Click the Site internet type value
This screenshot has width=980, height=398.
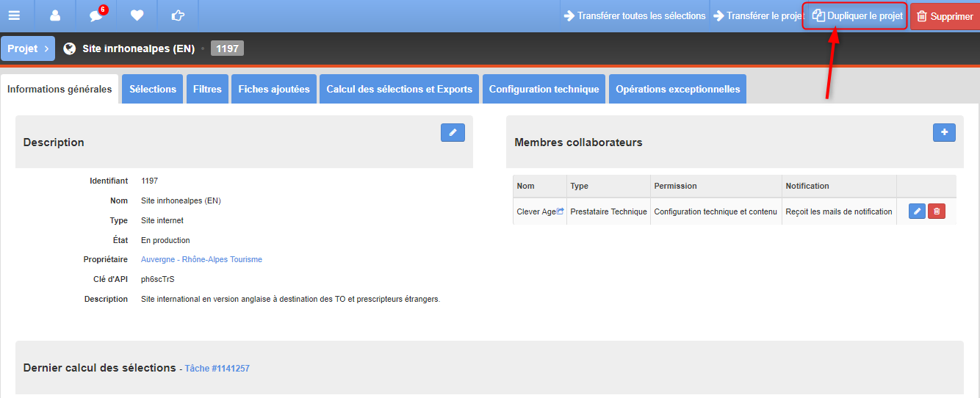[162, 220]
